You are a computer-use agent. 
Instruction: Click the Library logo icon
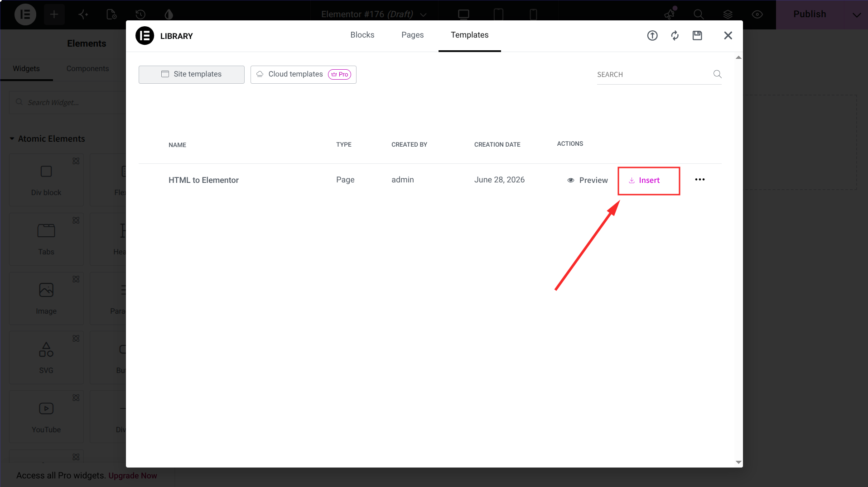coord(145,36)
